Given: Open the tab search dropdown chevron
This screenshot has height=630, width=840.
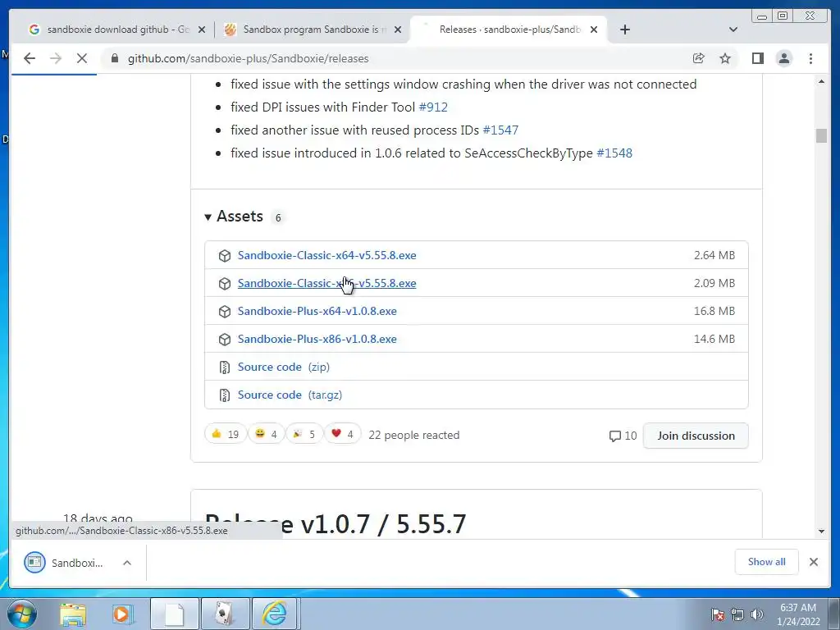Looking at the screenshot, I should 733,30.
